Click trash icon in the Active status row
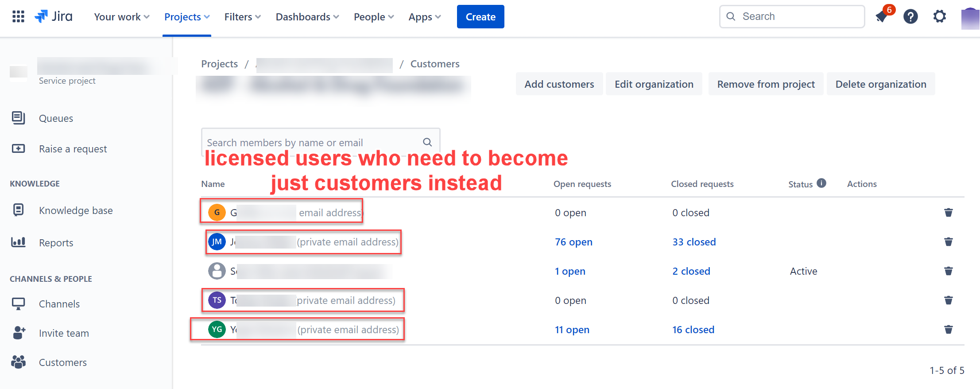Image resolution: width=980 pixels, height=389 pixels. coord(948,271)
